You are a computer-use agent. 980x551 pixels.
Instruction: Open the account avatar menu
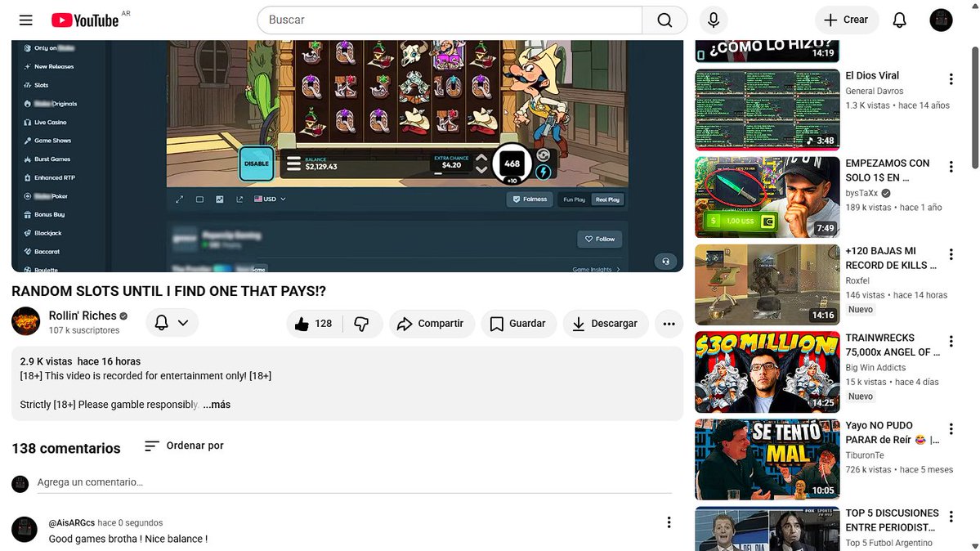(x=941, y=20)
